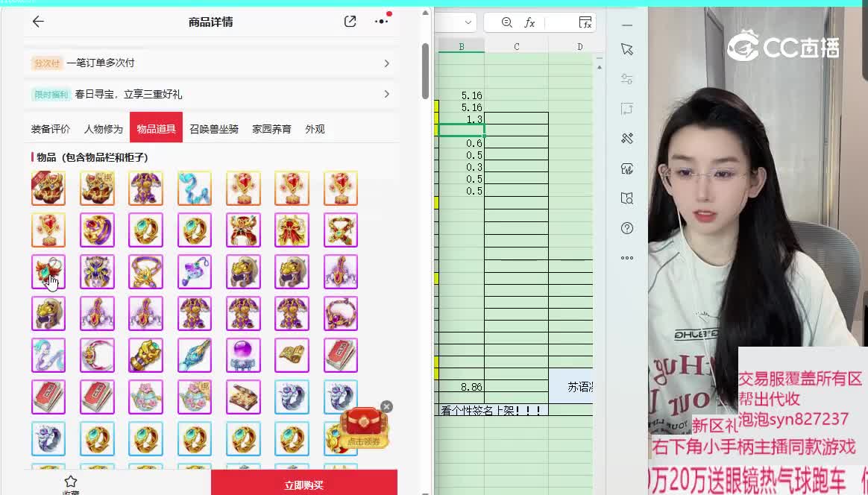
Task: Close the floating red envelope coupon
Action: [x=386, y=406]
